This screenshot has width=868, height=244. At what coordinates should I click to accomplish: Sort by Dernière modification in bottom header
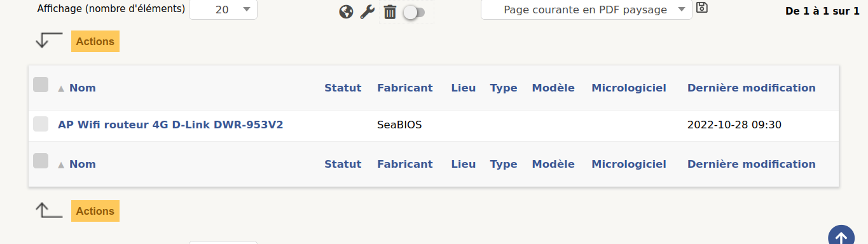pos(752,164)
